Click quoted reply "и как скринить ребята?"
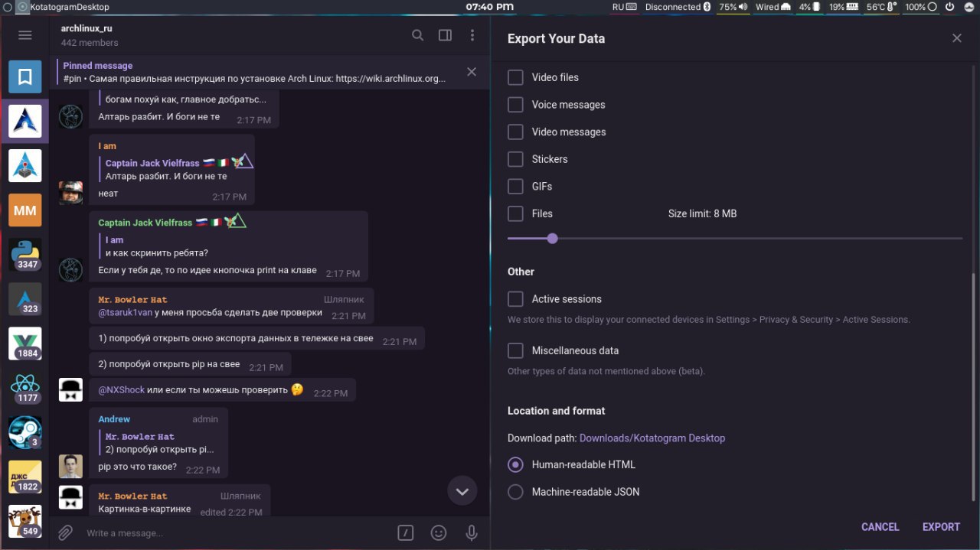Image resolution: width=980 pixels, height=550 pixels. point(157,253)
